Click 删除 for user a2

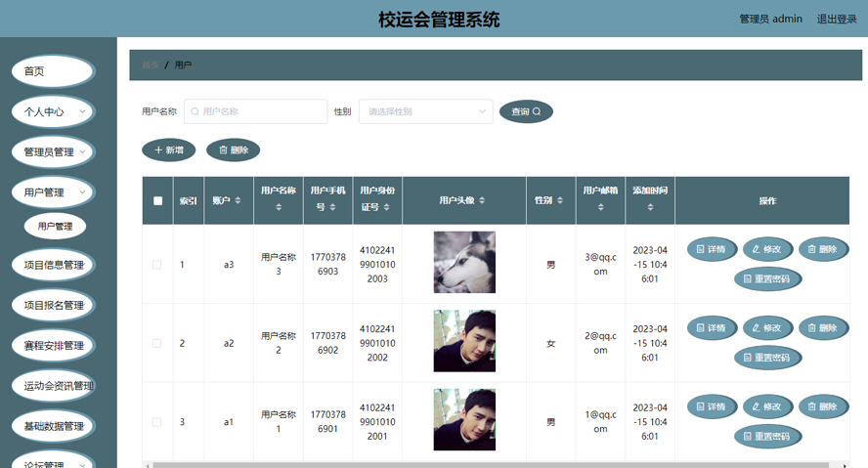(823, 328)
